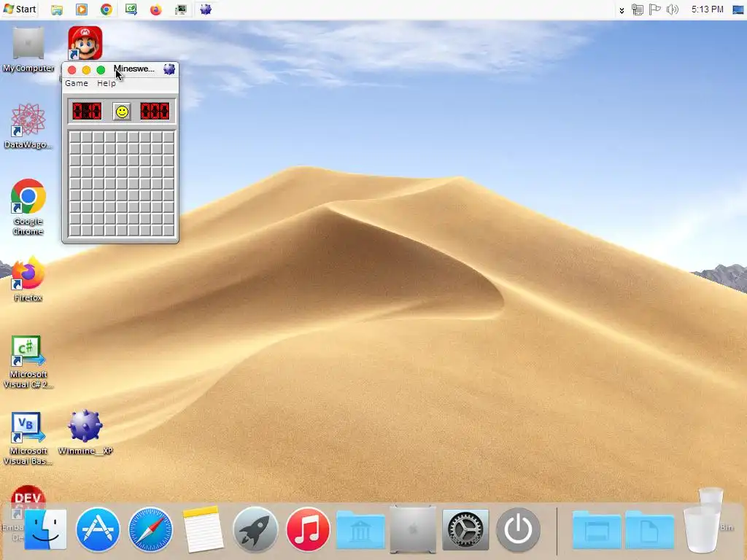Minimize Minesweeper using the yellow button
Viewport: 747px width, 560px height.
(86, 70)
